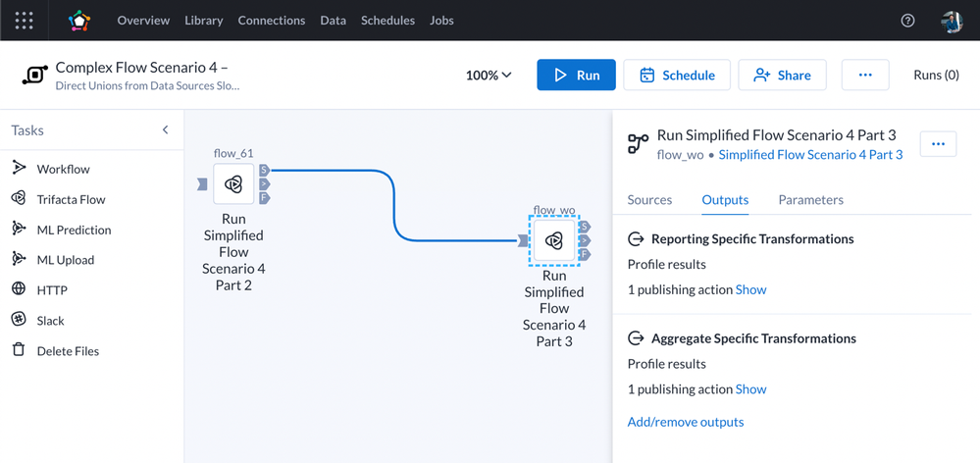Select the Run Simplified Flow Part 3 node
This screenshot has height=463, width=980.
554,241
